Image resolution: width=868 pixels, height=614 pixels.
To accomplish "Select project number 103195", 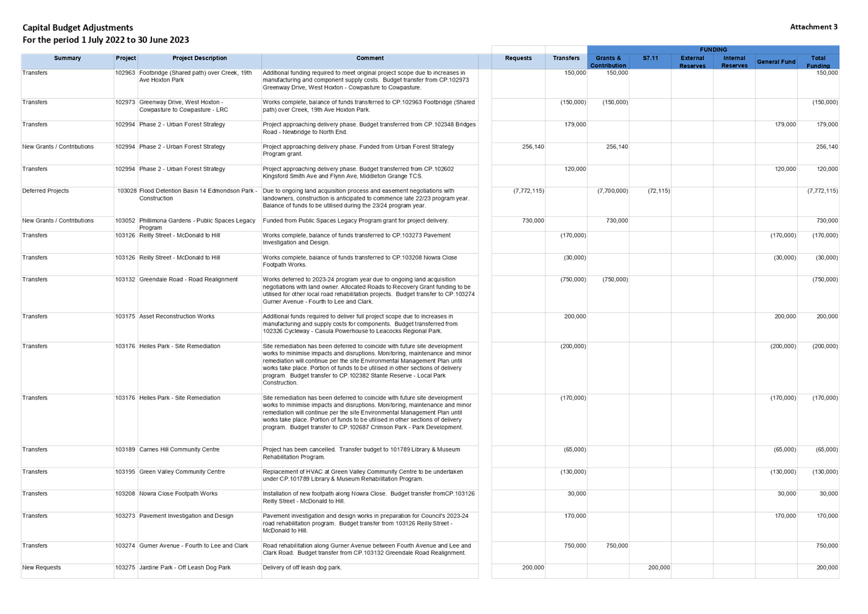I will click(125, 472).
